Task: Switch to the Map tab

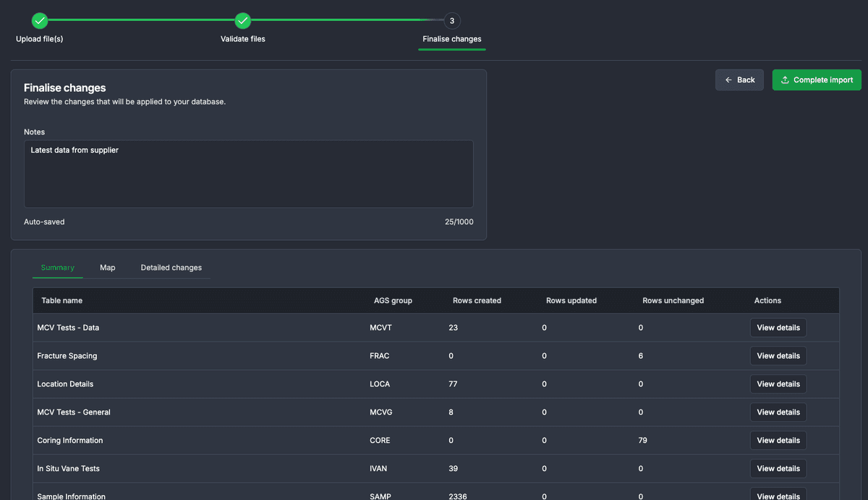Action: (108, 268)
